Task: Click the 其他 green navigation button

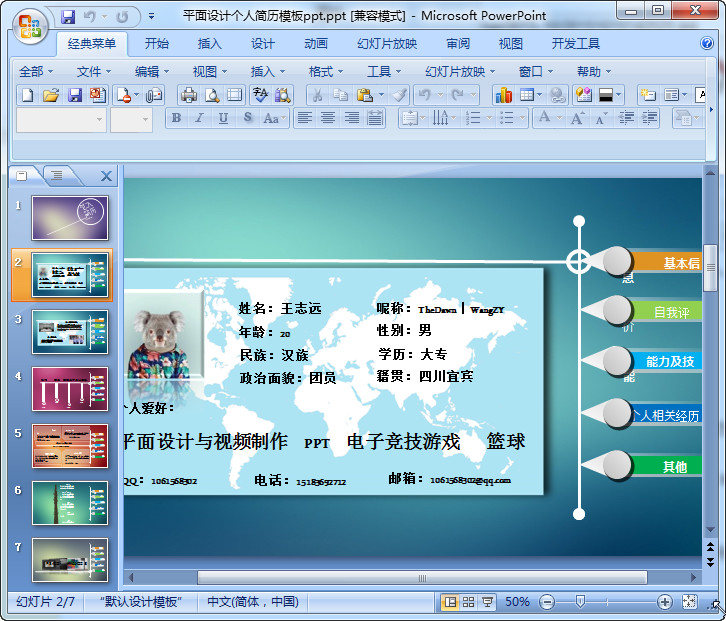Action: click(665, 466)
